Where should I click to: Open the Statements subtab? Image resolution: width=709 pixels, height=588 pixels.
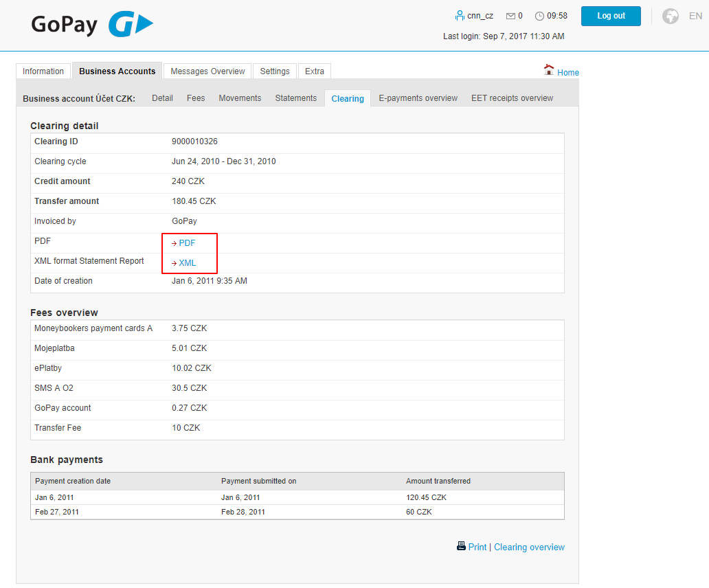tap(295, 98)
